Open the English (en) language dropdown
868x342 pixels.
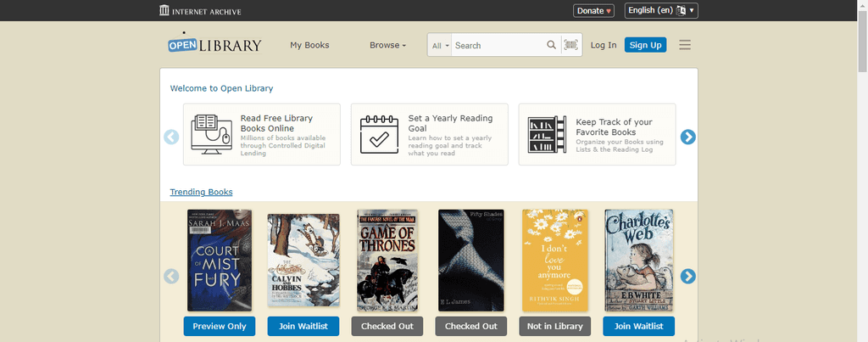click(x=661, y=10)
